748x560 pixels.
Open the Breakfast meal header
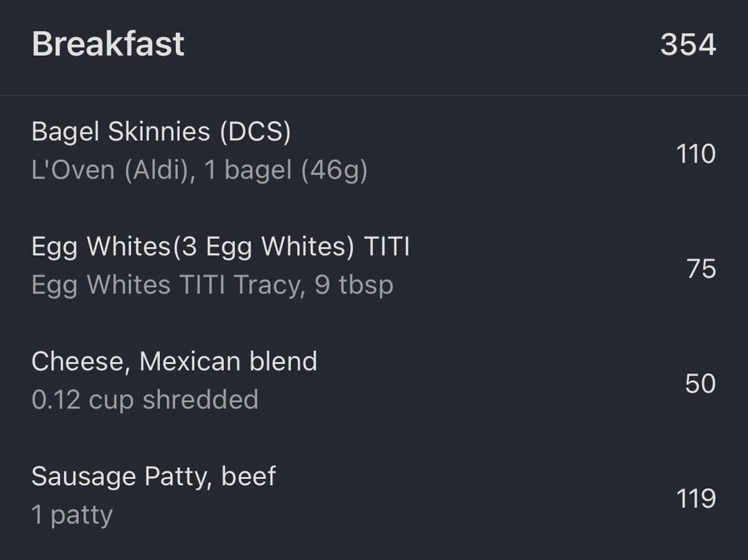pos(374,45)
